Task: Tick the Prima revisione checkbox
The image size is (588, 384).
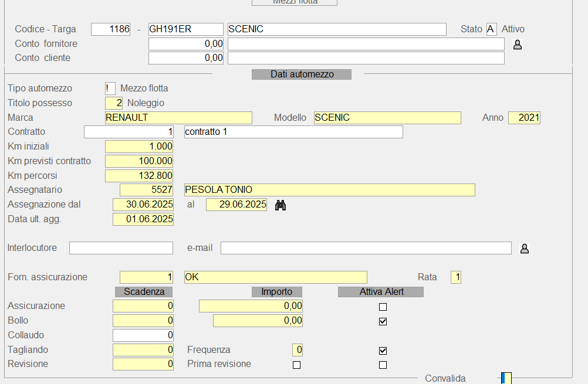Action: click(296, 365)
